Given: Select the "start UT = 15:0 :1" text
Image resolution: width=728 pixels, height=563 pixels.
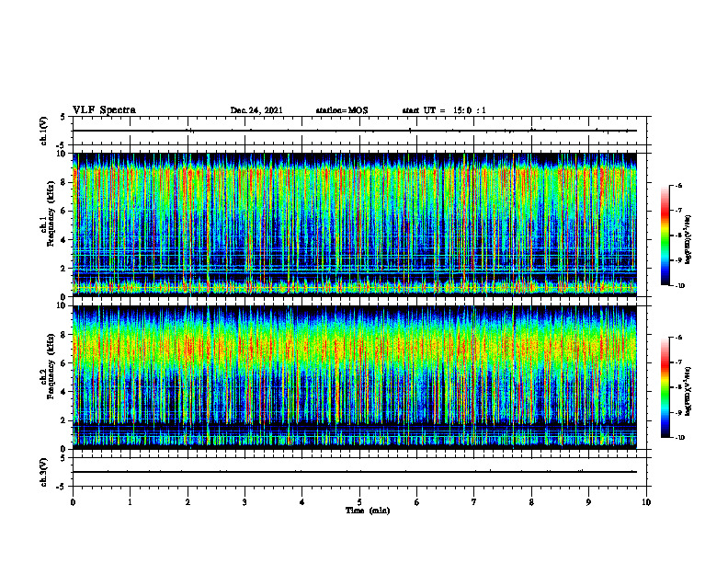Looking at the screenshot, I should (x=444, y=110).
